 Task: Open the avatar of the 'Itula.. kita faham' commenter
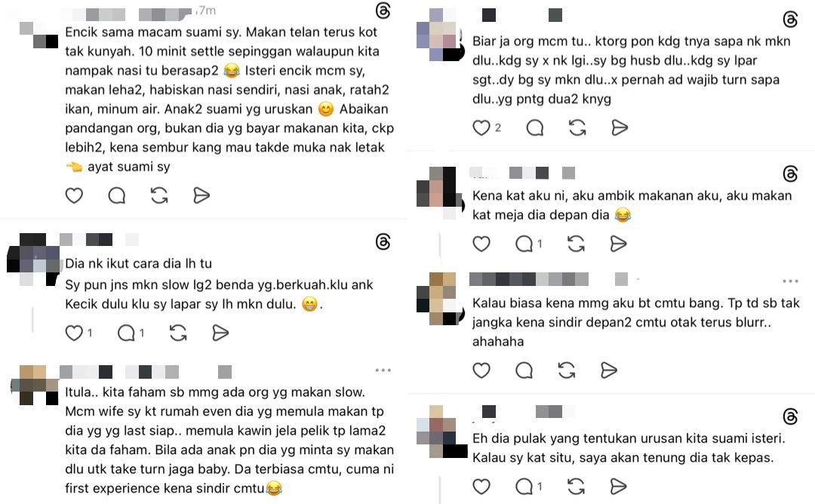tap(34, 385)
